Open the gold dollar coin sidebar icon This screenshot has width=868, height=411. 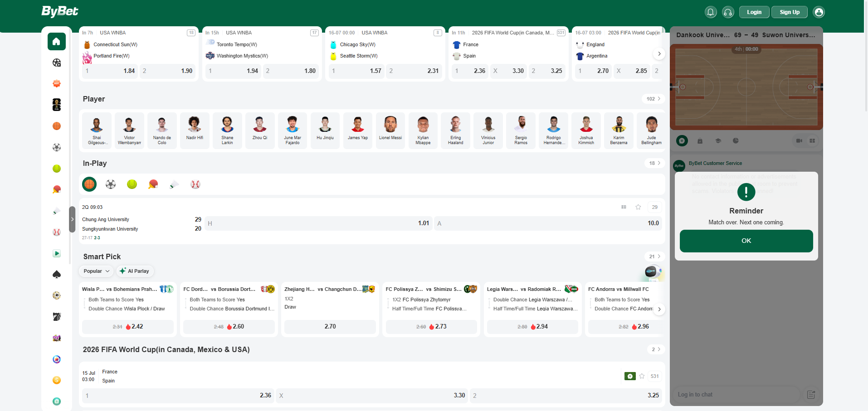click(57, 380)
